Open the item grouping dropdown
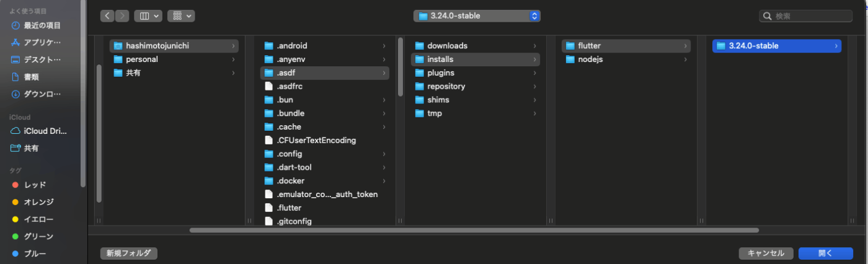The width and height of the screenshot is (868, 264). click(181, 16)
